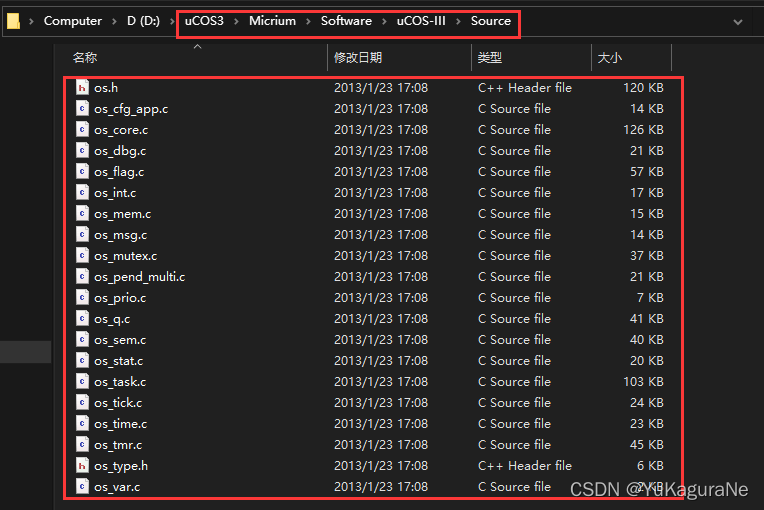
Task: Select the os_dbg.c file icon
Action: coord(82,151)
